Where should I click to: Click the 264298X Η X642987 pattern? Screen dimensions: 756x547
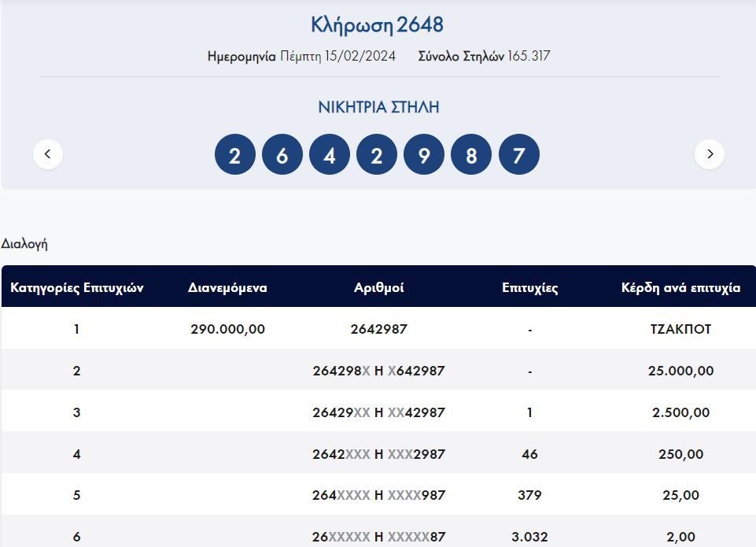point(379,371)
